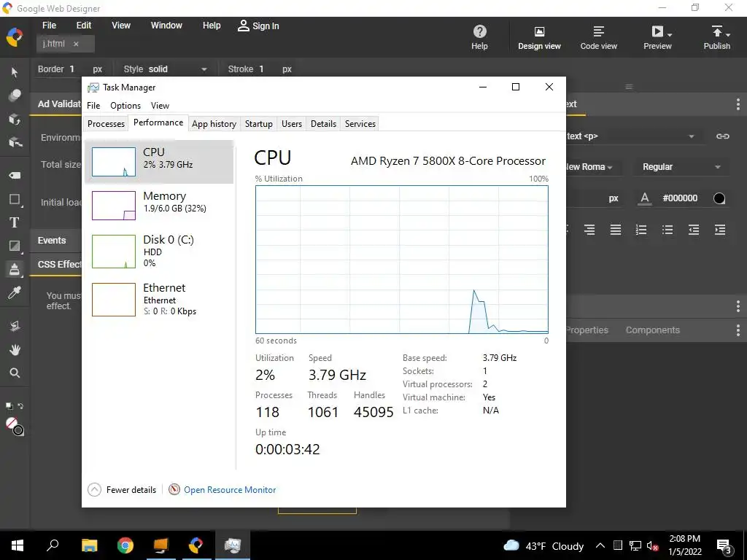Click the no-fill red slash swatch
747x560 pixels.
click(12, 423)
